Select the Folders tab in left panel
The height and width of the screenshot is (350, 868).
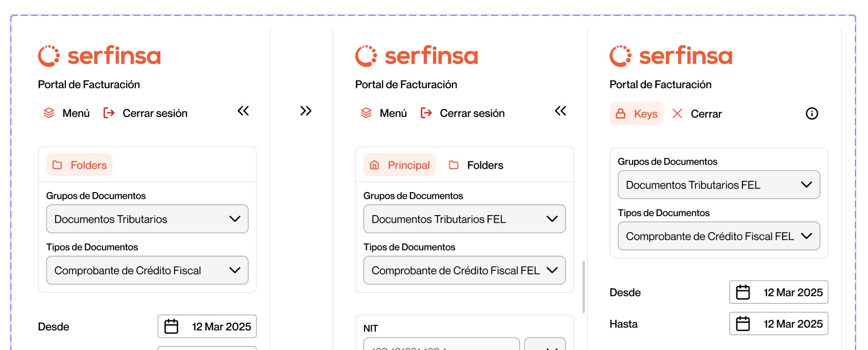point(79,165)
